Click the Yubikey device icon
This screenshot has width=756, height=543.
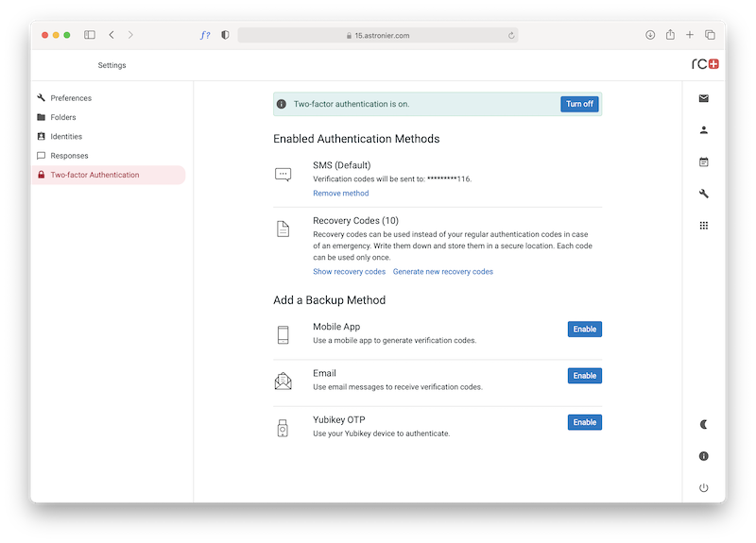[283, 428]
